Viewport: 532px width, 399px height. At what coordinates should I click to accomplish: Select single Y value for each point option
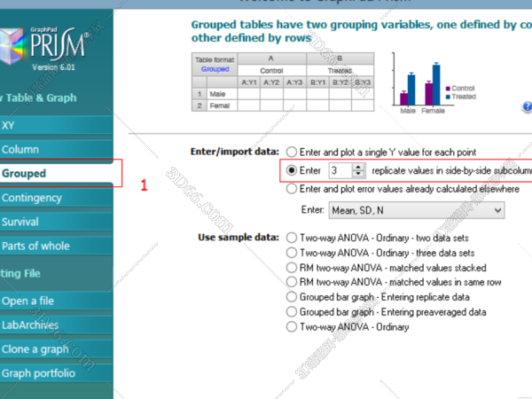tap(293, 153)
